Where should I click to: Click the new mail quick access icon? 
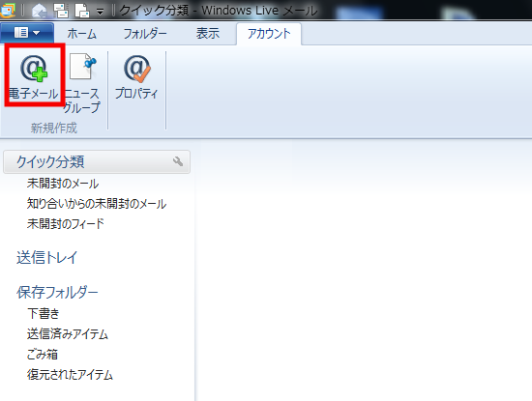(x=39, y=11)
